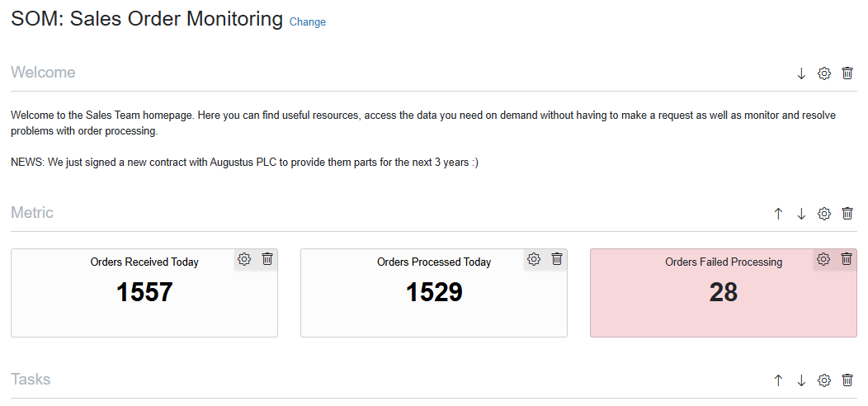Delete the Orders Failed Processing tile
Image resolution: width=868 pixels, height=406 pixels.
coord(847,258)
